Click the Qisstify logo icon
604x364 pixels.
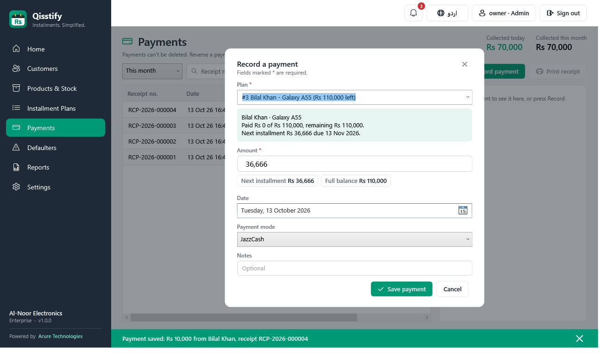point(18,19)
